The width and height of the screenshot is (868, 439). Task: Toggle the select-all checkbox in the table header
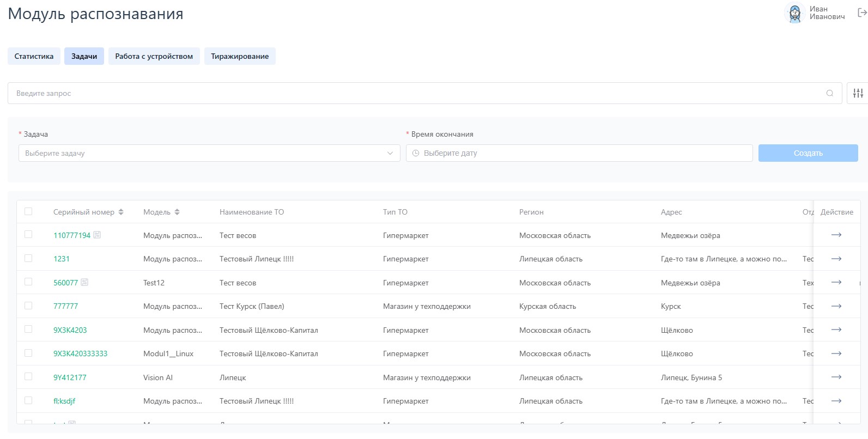(x=28, y=211)
